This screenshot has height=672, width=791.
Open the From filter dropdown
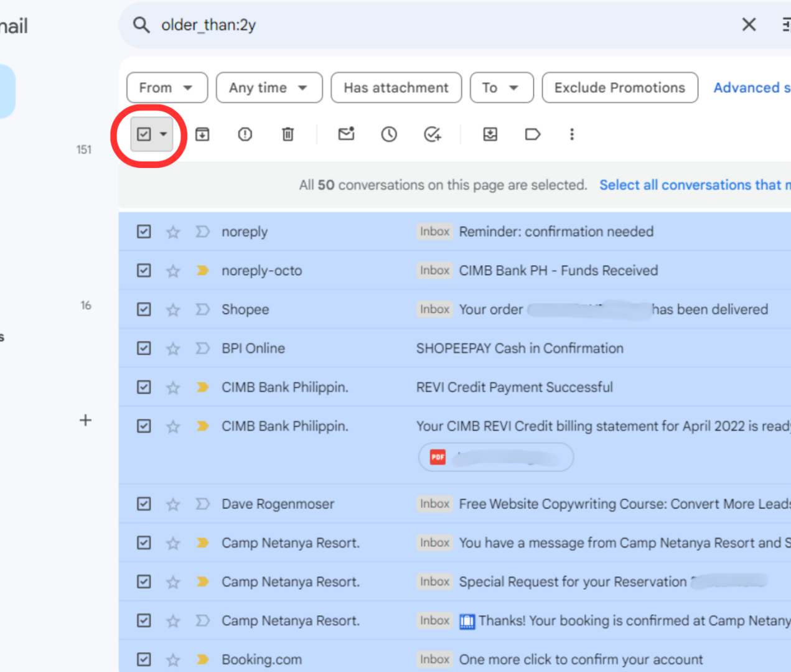click(x=167, y=87)
